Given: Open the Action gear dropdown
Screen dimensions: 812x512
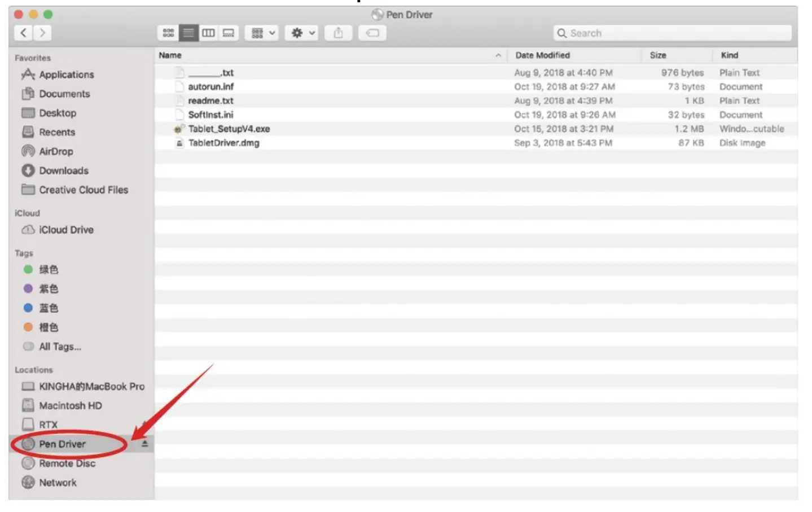Looking at the screenshot, I should [302, 33].
